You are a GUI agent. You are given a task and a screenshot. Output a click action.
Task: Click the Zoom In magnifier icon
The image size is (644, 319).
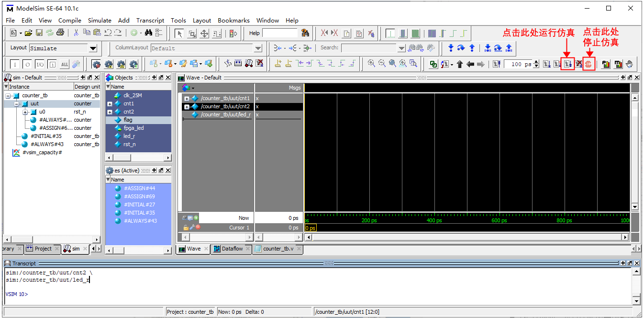[x=371, y=64]
